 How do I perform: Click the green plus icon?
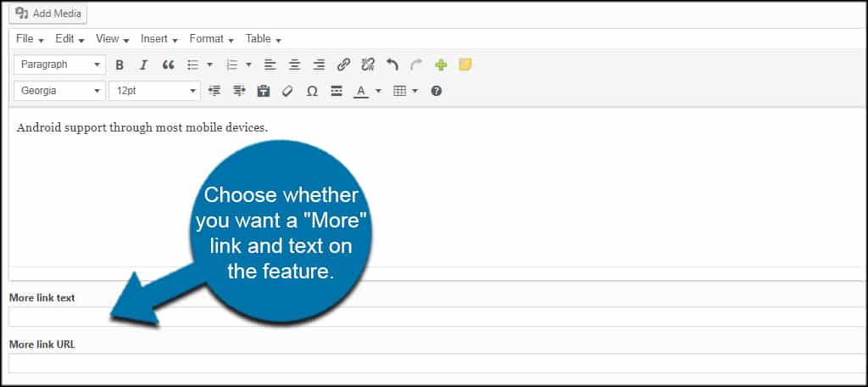[441, 64]
